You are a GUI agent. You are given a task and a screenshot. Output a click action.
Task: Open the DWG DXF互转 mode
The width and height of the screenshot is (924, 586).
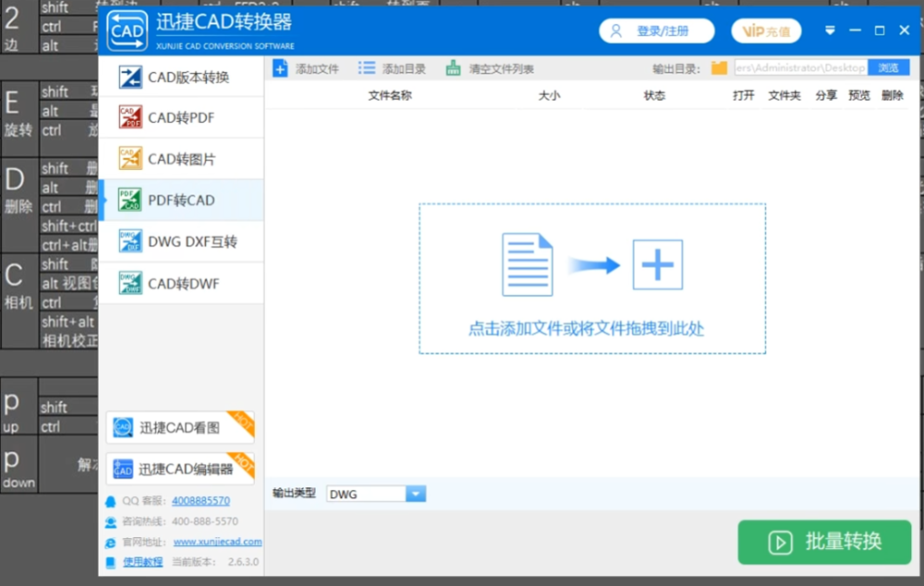pyautogui.click(x=181, y=242)
